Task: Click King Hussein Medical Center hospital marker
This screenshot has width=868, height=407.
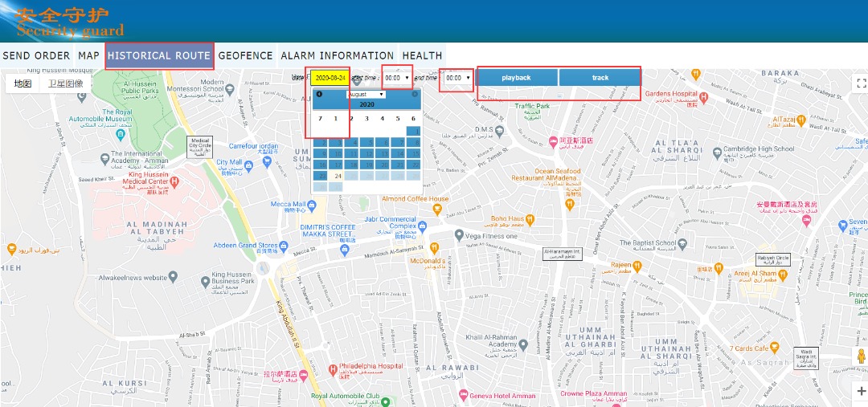Action: tap(174, 181)
